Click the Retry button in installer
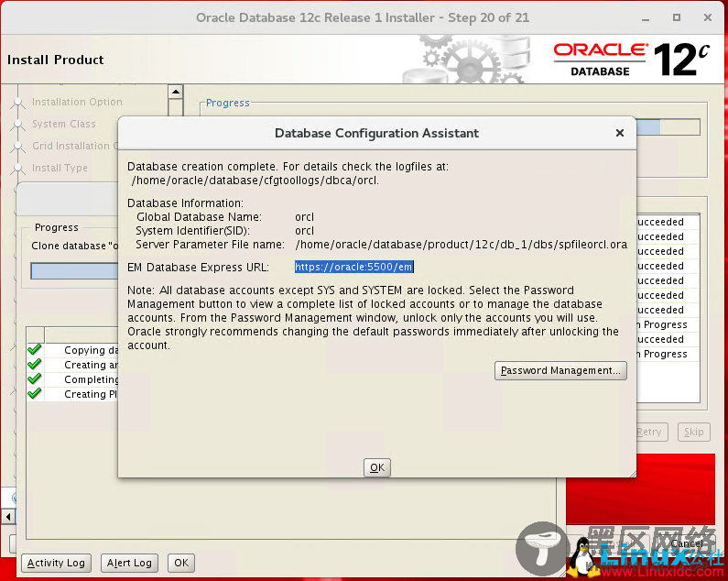 pyautogui.click(x=651, y=432)
